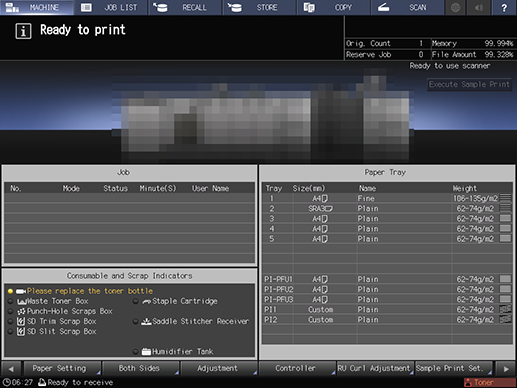
Task: Click the toner bottle icon in the replace message
Action: pyautogui.click(x=21, y=291)
